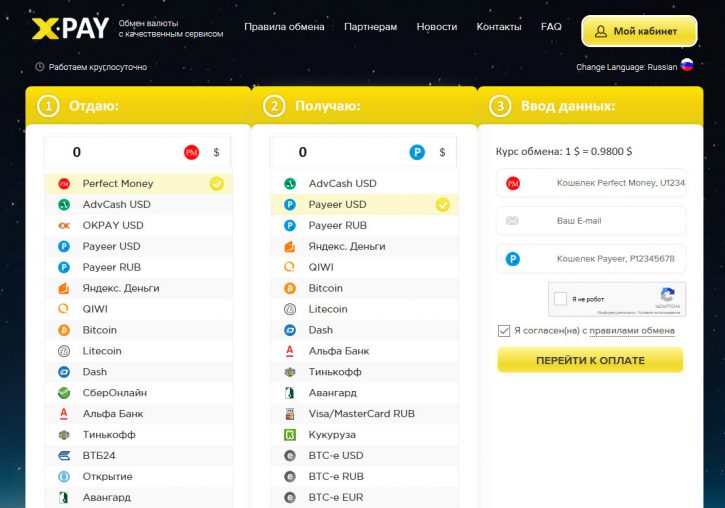This screenshot has height=508, width=725.
Task: Click OKPAY USD icon in give list
Action: [x=64, y=226]
